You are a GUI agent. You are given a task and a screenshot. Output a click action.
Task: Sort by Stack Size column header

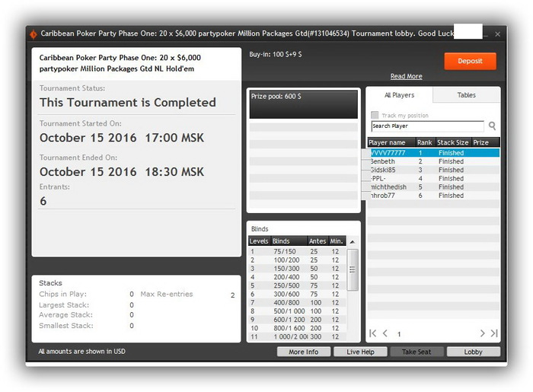pyautogui.click(x=453, y=142)
